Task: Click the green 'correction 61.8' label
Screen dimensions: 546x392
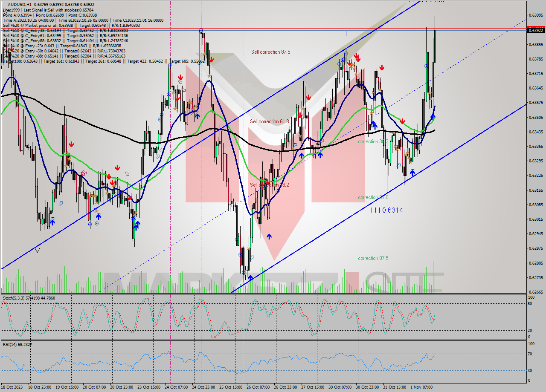Action: (x=373, y=197)
